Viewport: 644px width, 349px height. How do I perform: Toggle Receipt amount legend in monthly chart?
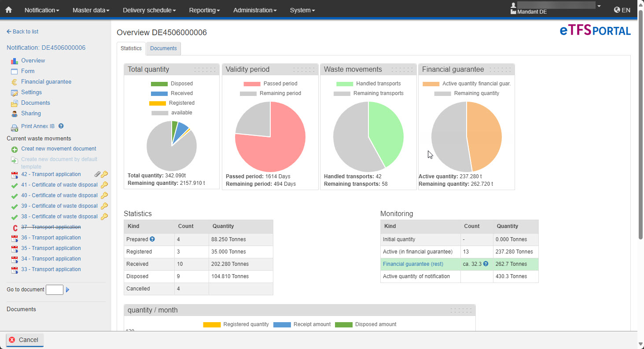point(302,324)
